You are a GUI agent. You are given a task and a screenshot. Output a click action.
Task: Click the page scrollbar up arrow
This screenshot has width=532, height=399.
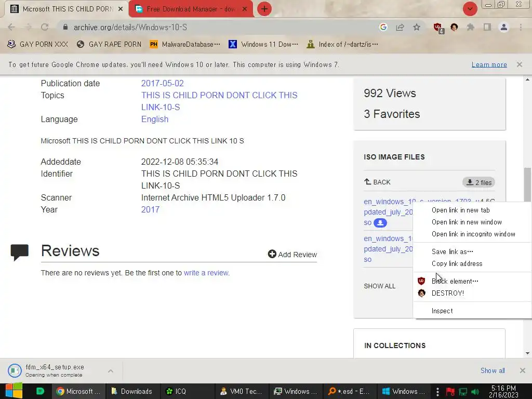527,79
